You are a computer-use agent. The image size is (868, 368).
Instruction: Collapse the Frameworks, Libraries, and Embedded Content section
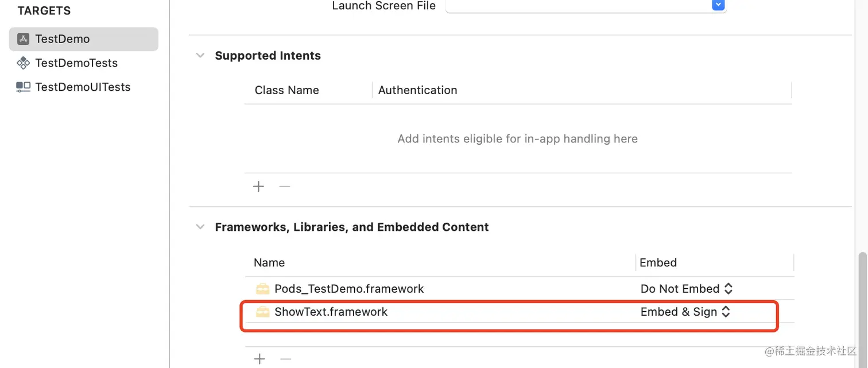[x=200, y=227]
